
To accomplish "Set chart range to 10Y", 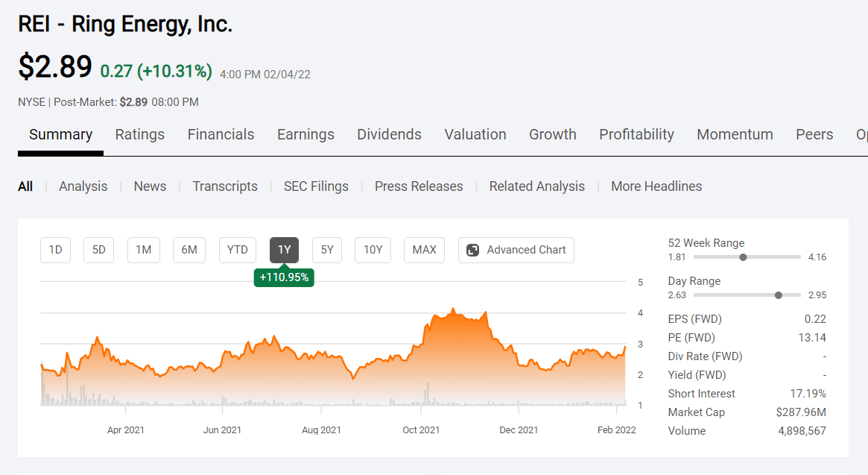I will point(373,250).
